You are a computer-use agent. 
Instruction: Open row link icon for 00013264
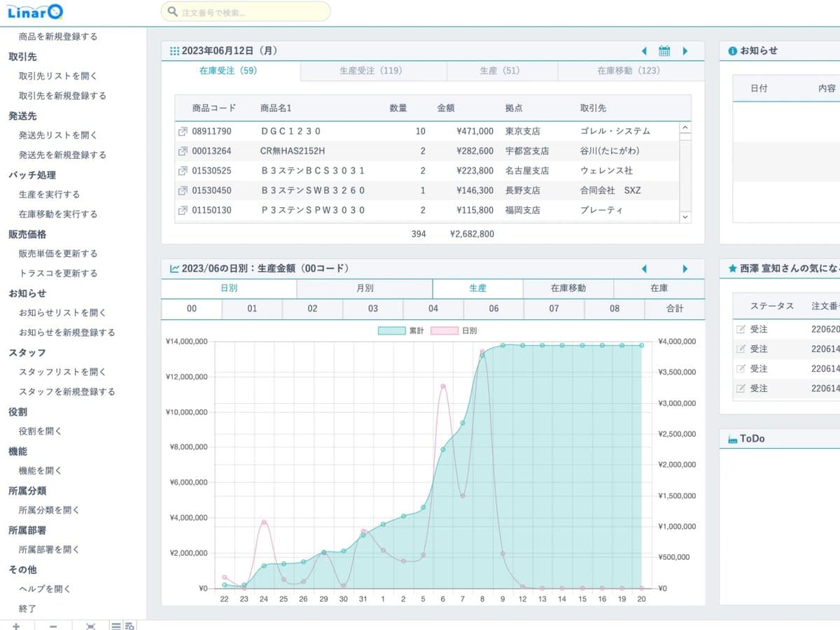click(183, 151)
